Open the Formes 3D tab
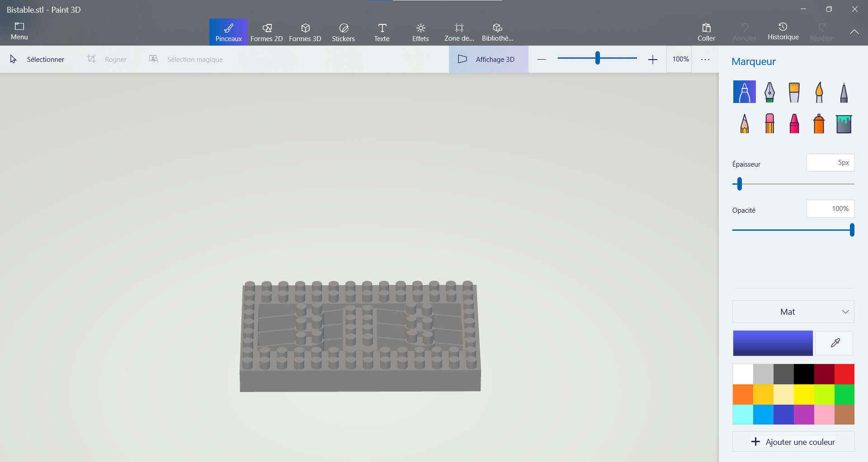The height and width of the screenshot is (462, 868). point(305,32)
